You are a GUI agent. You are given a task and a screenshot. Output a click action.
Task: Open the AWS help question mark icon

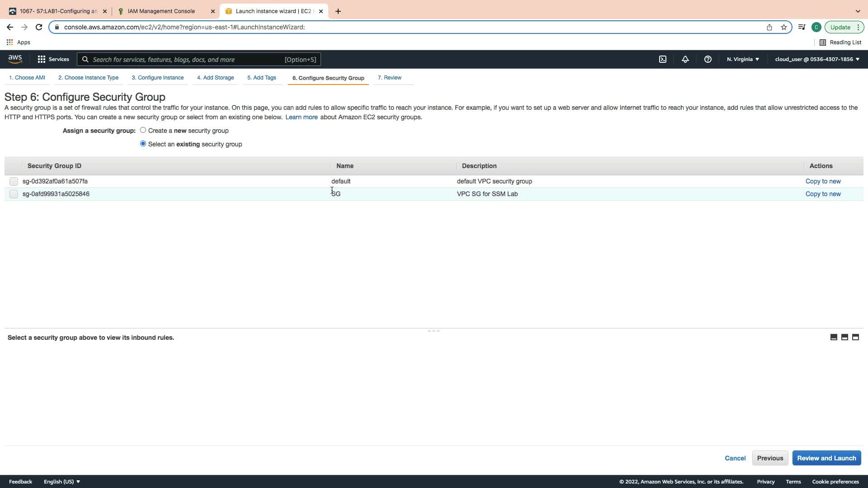708,59
